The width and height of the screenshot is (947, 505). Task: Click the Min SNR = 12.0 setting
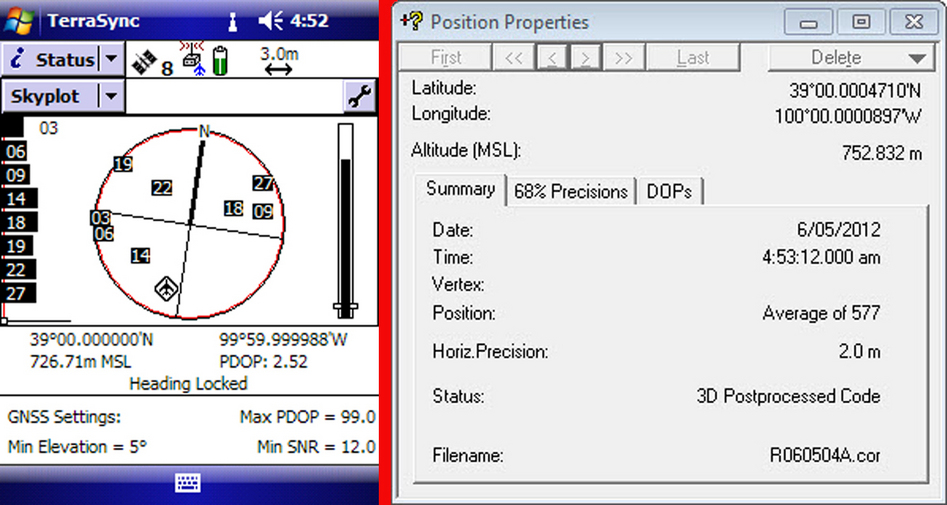[316, 447]
